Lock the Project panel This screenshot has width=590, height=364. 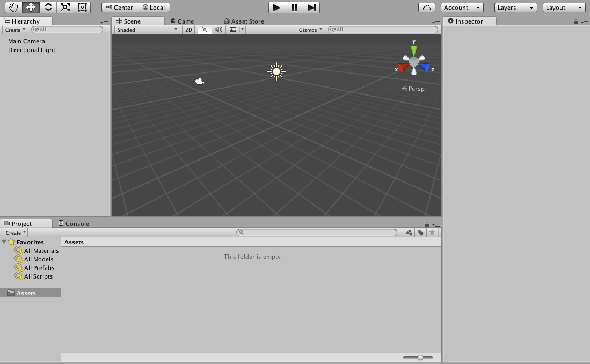427,224
